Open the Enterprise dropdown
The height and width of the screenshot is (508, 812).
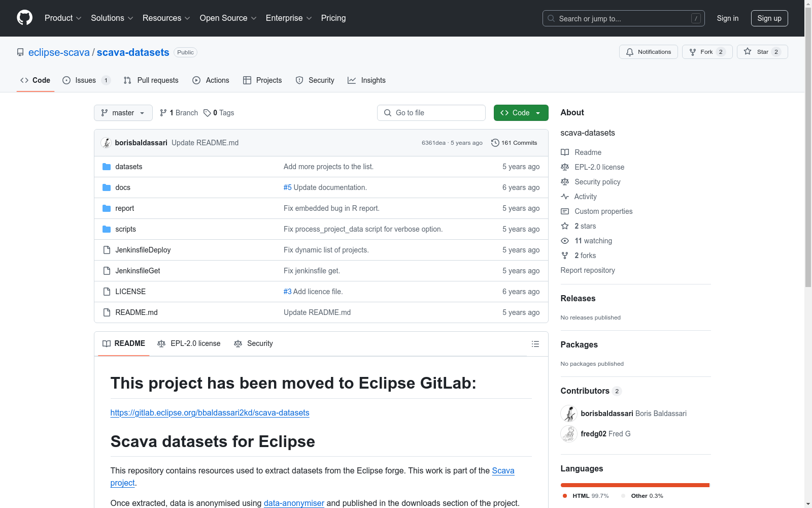point(289,18)
